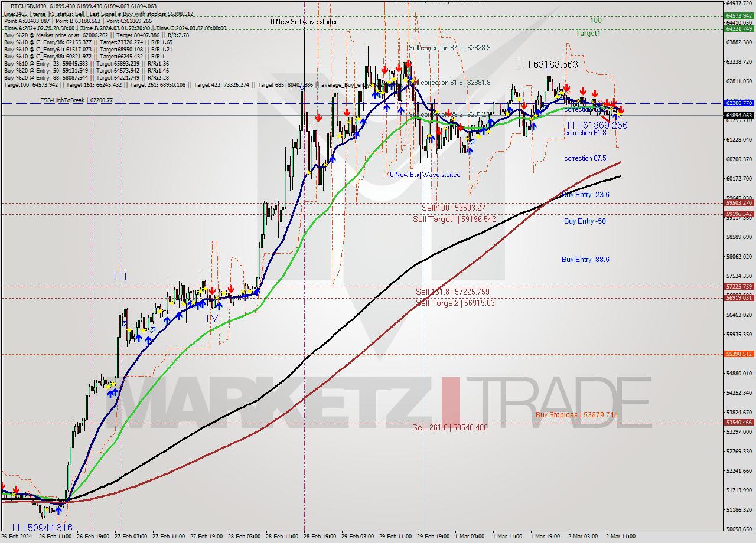Click the 'I I I 50944.316' wave label
Image resolution: width=756 pixels, height=543 pixels.
pos(41,527)
